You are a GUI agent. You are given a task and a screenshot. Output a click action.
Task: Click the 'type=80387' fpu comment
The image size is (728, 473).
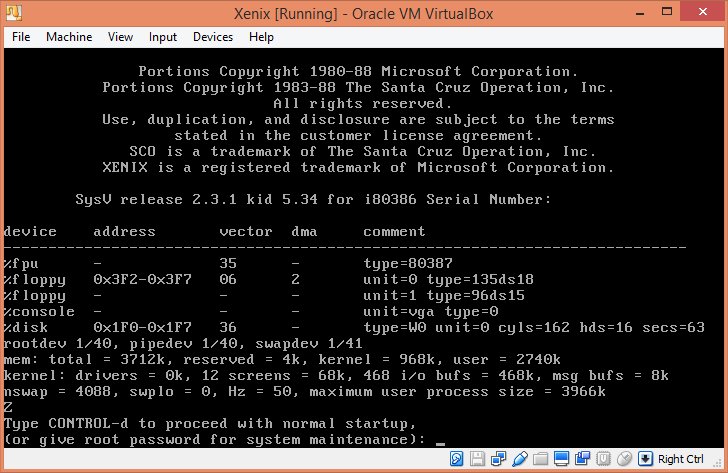[x=408, y=263]
